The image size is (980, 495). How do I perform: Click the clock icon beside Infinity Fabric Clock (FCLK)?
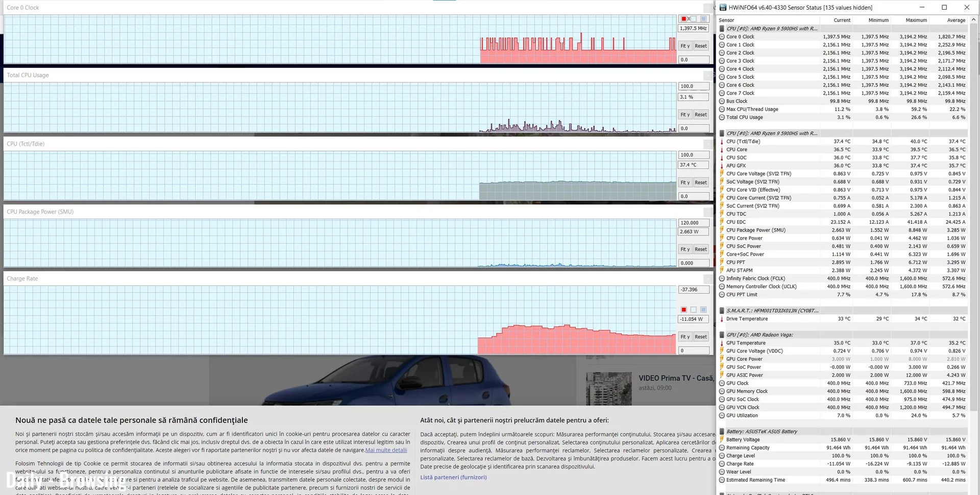722,278
